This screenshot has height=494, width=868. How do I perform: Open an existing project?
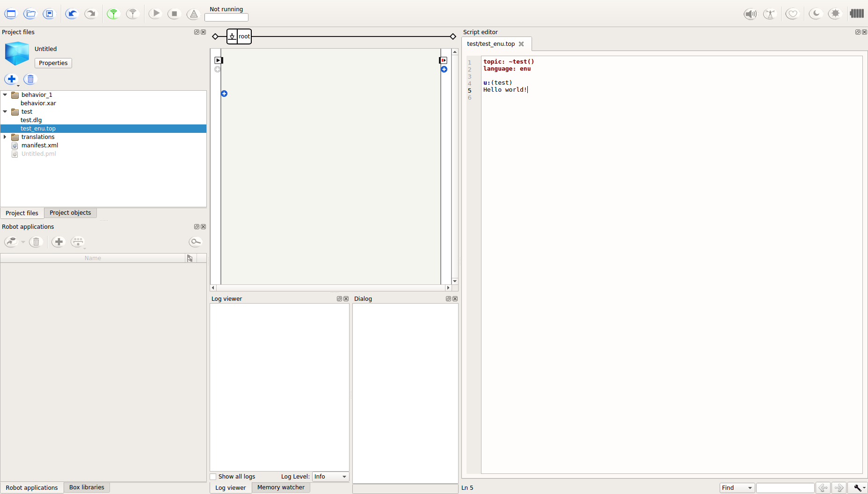tap(30, 14)
